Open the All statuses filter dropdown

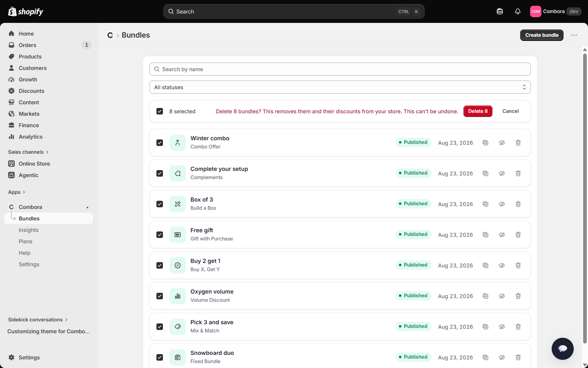[x=340, y=87]
